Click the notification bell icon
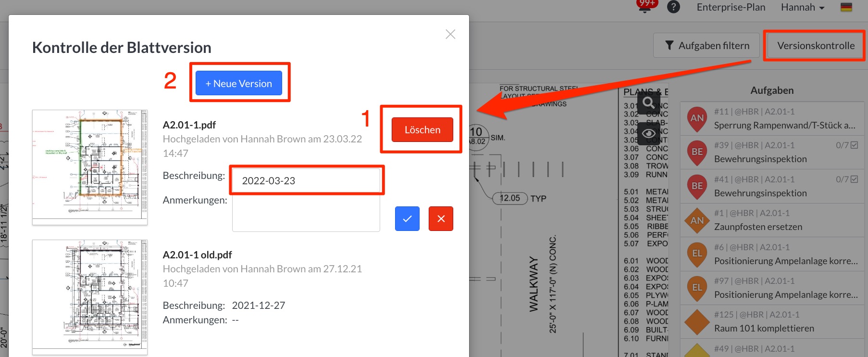The height and width of the screenshot is (357, 868). tap(645, 8)
